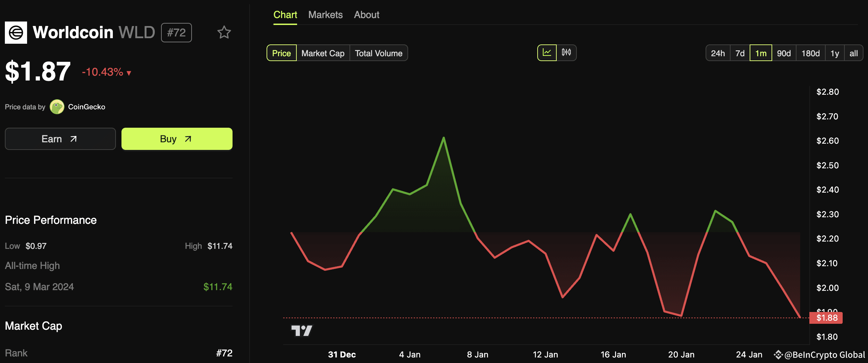The image size is (868, 363).
Task: Switch to line chart view icon
Action: (547, 53)
